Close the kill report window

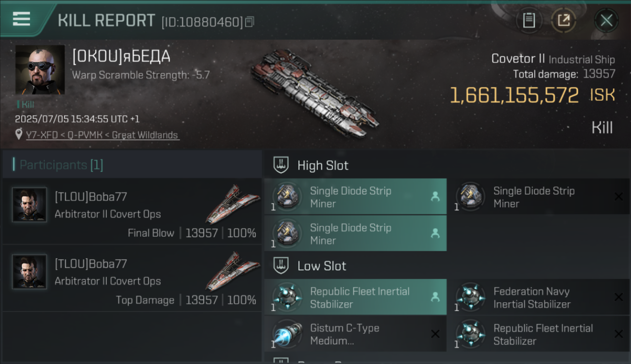click(606, 20)
